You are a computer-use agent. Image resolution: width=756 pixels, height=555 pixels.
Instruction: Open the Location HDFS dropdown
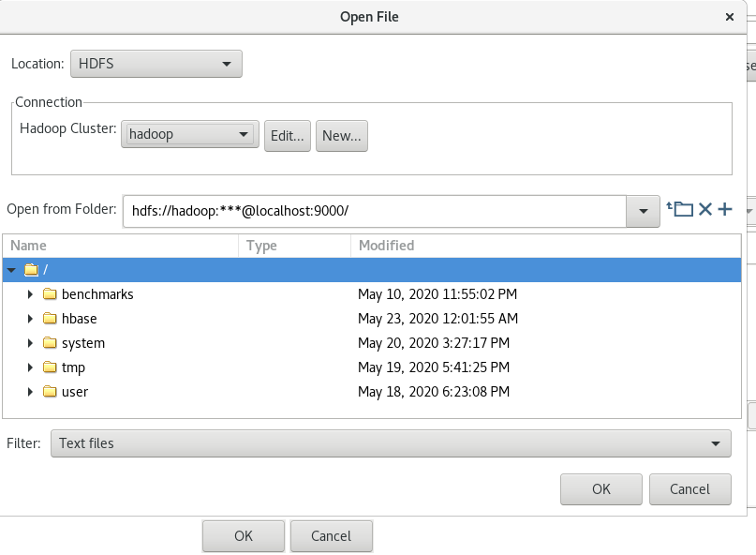point(156,64)
